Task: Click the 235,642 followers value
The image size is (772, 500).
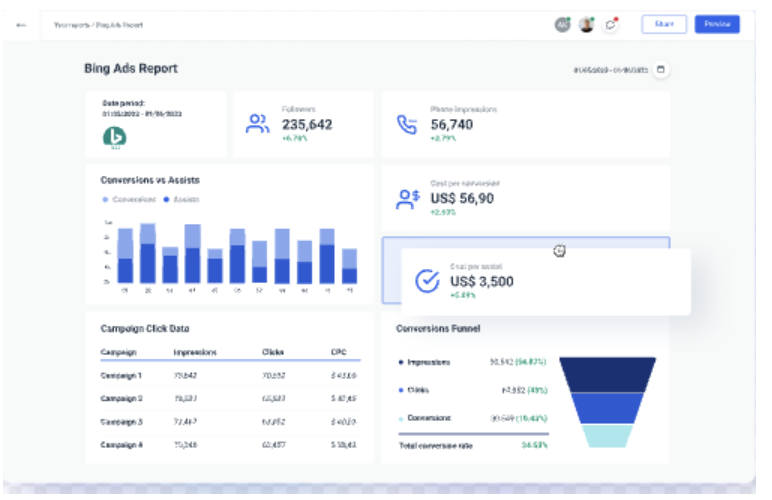Action: (307, 125)
